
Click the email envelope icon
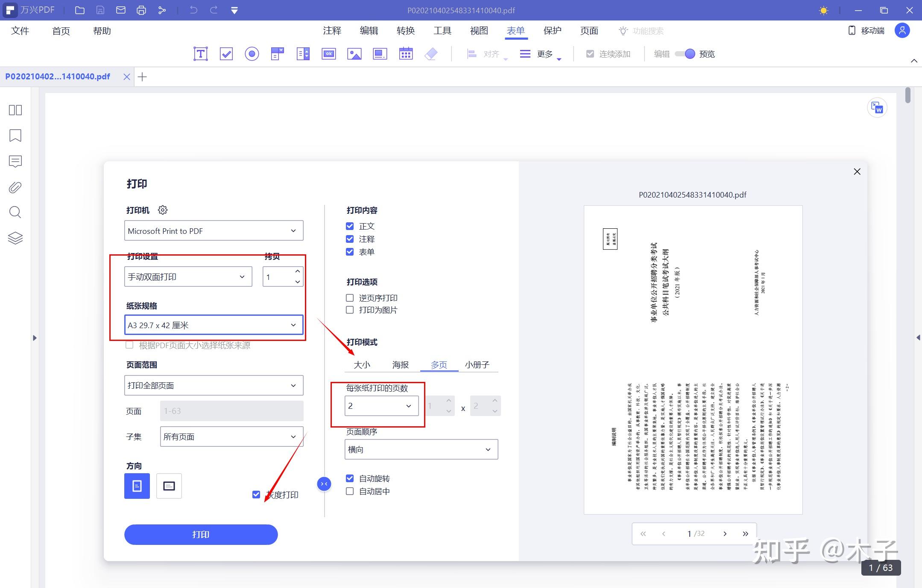point(121,10)
